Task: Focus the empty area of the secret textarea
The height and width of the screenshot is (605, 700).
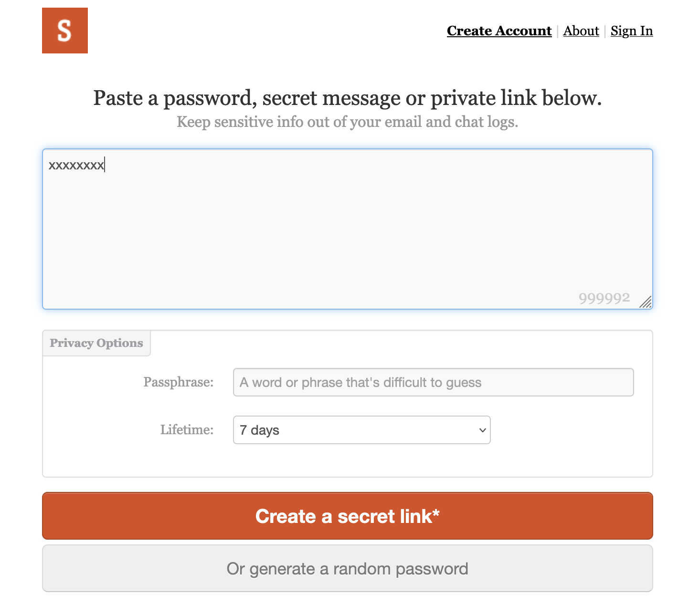Action: click(348, 229)
